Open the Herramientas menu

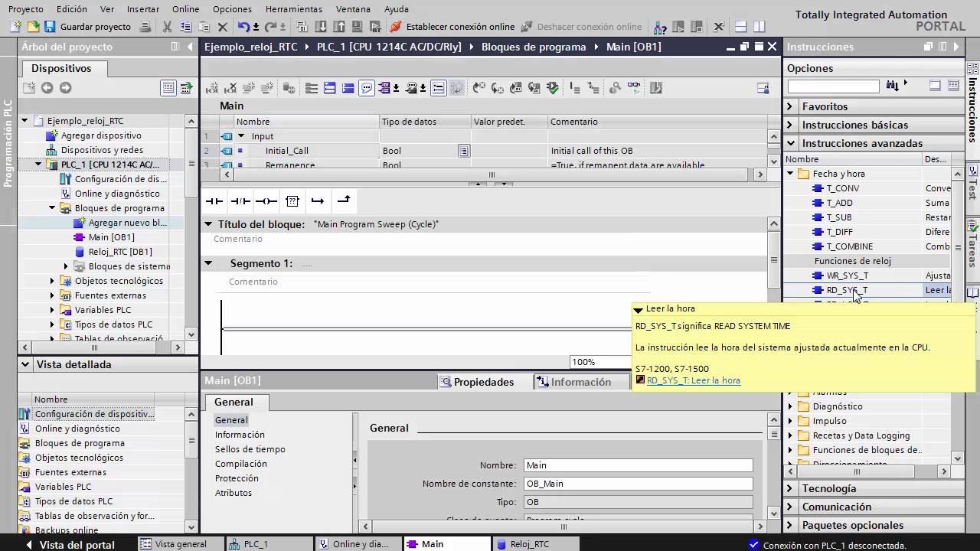[294, 9]
